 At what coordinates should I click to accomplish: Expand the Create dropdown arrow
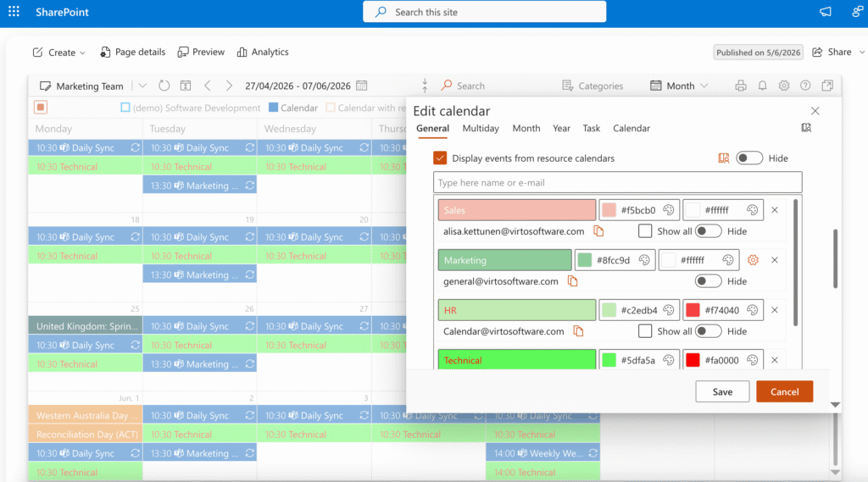pos(82,53)
